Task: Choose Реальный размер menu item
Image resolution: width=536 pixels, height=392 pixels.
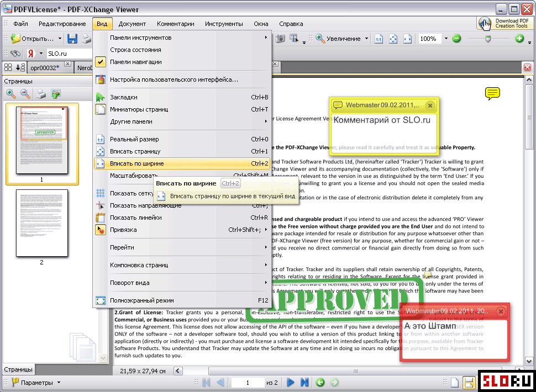Action: [x=182, y=139]
